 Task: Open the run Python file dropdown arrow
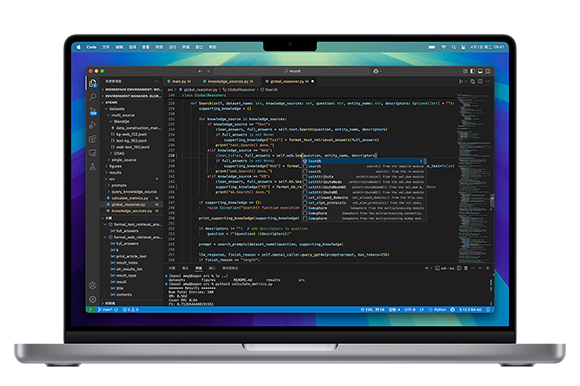pyautogui.click(x=466, y=81)
